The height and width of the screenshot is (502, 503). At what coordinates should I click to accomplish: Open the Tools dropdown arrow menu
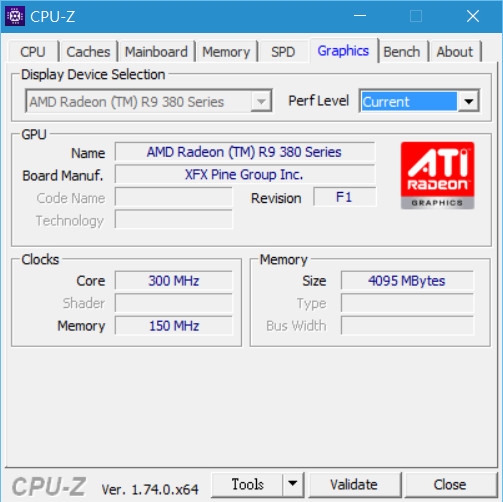pyautogui.click(x=293, y=484)
